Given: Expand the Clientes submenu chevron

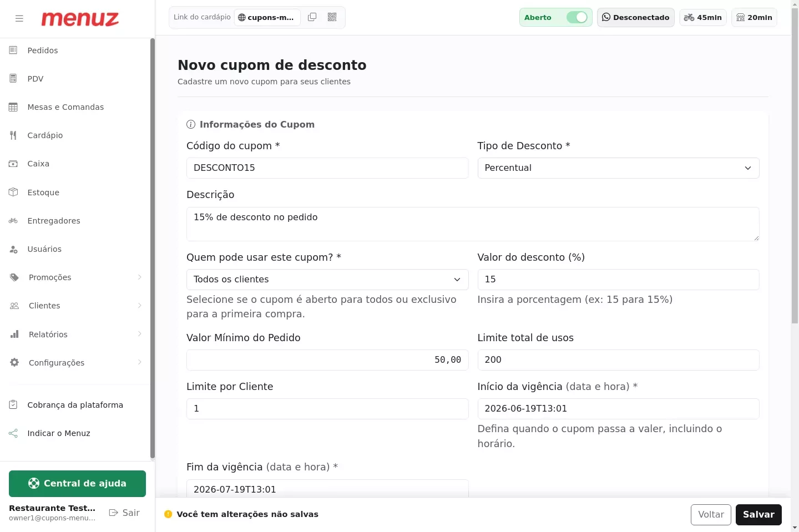Looking at the screenshot, I should coord(140,306).
